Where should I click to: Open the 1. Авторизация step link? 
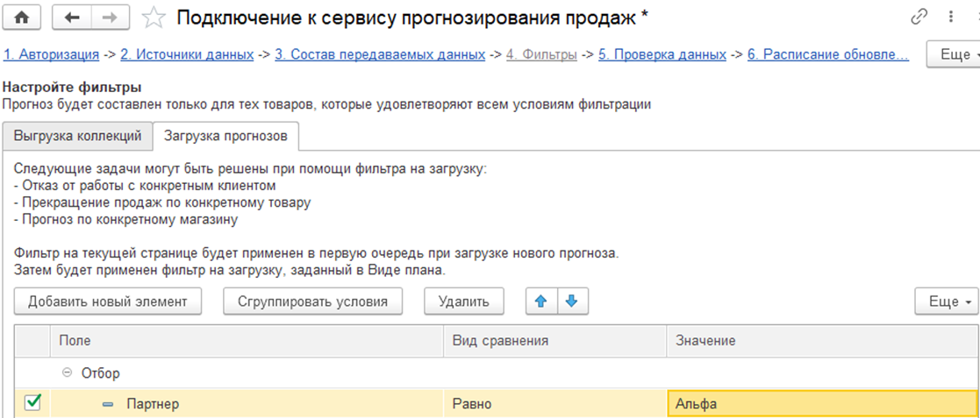click(x=52, y=54)
